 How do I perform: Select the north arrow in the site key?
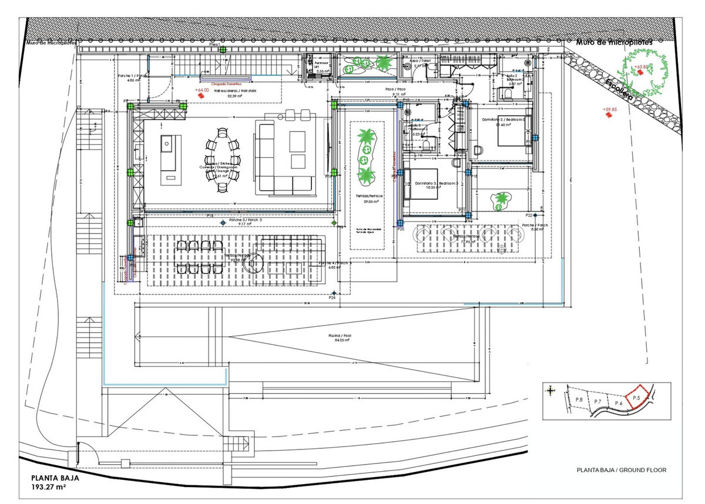coord(551,391)
